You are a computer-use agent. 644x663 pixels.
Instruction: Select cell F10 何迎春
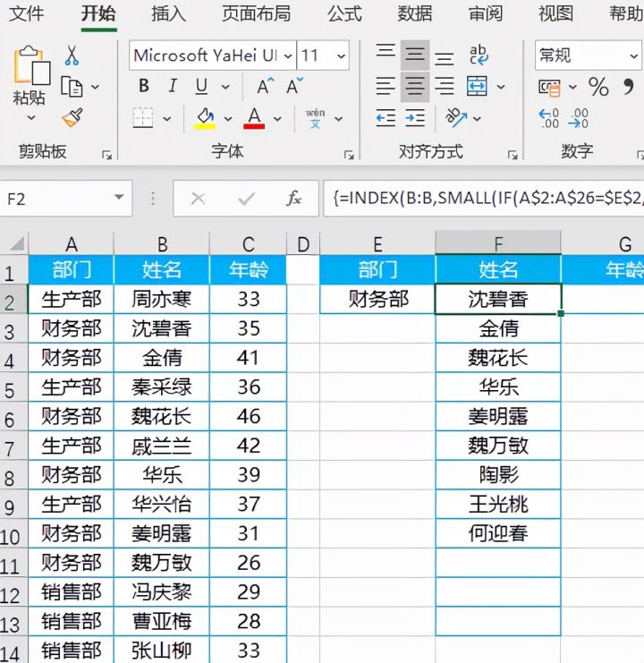(498, 533)
